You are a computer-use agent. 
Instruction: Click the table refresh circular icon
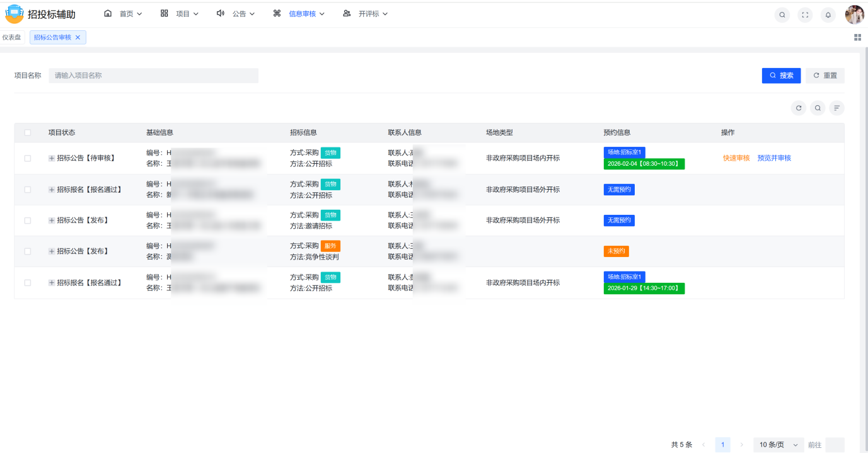tap(799, 108)
